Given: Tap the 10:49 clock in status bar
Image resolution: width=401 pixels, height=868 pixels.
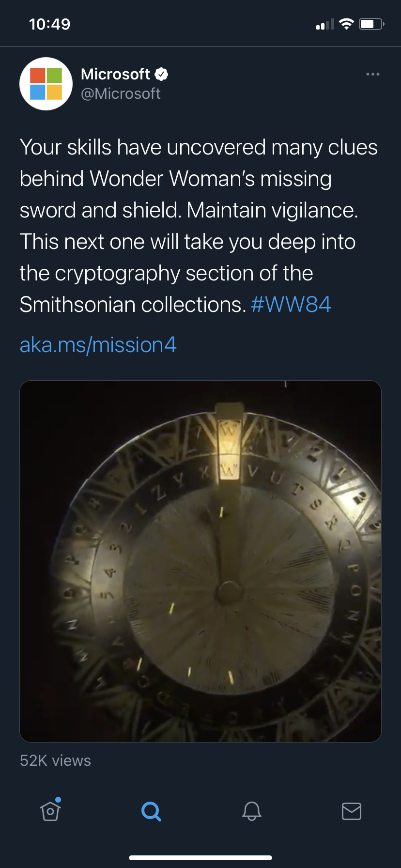Looking at the screenshot, I should click(x=49, y=24).
